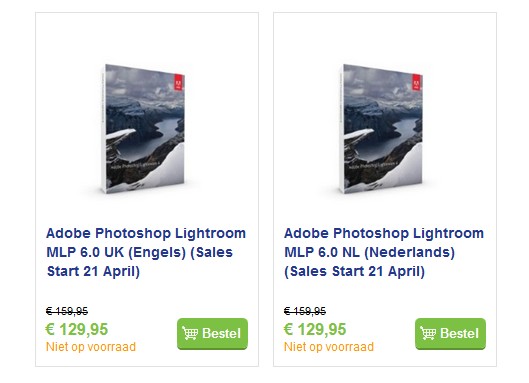
Task: Click the product name text on the NL box cover
Action: (x=372, y=165)
